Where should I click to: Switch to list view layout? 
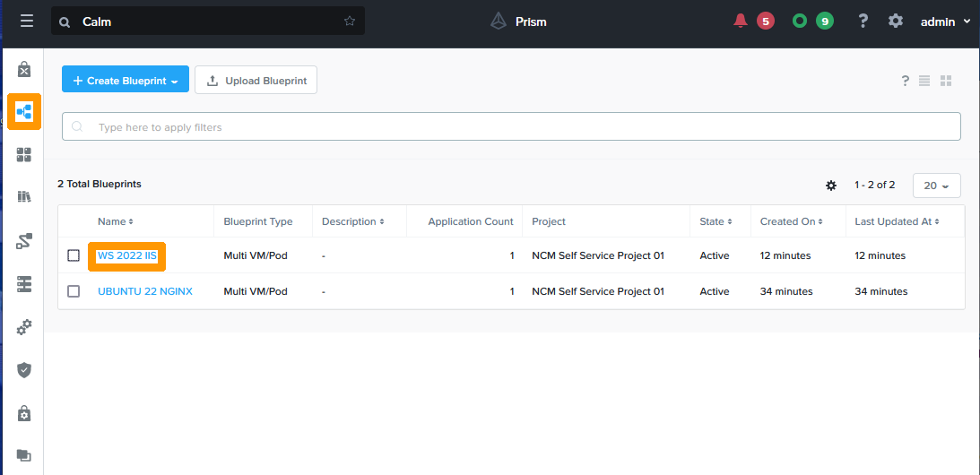(924, 81)
